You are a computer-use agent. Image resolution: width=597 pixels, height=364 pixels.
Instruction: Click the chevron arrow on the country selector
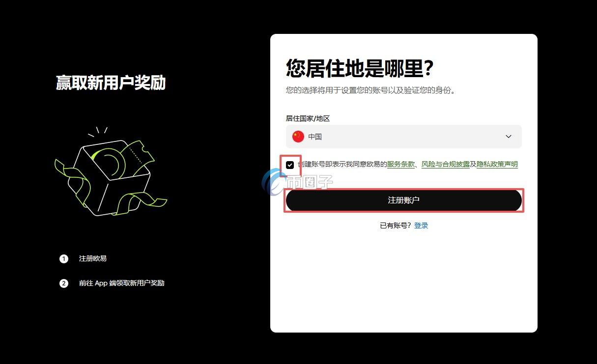[508, 137]
